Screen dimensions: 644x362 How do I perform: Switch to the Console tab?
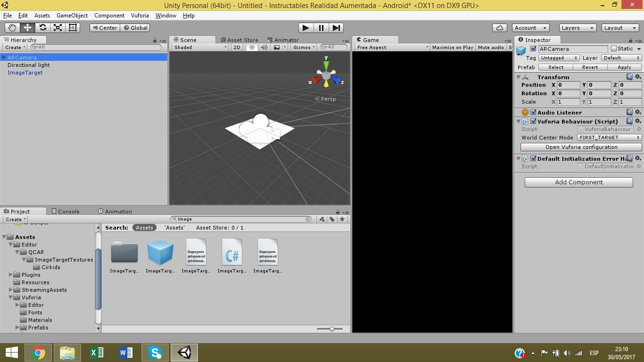[x=65, y=212]
